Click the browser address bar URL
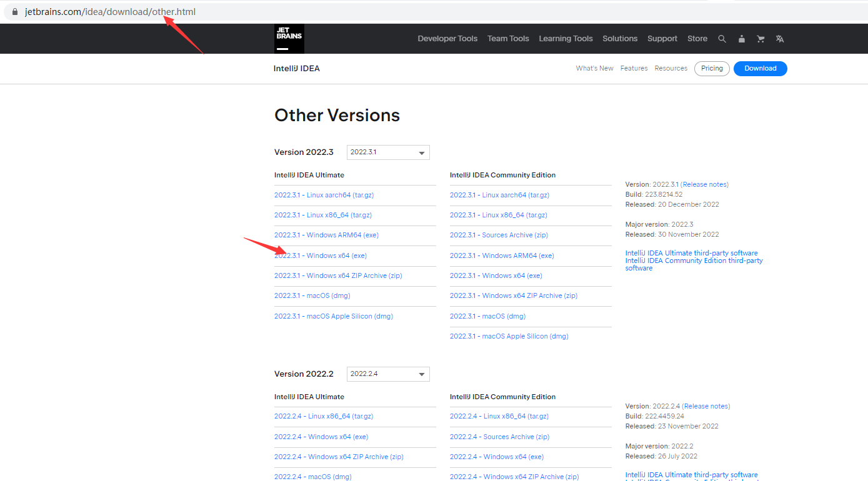This screenshot has width=868, height=481. tap(110, 12)
